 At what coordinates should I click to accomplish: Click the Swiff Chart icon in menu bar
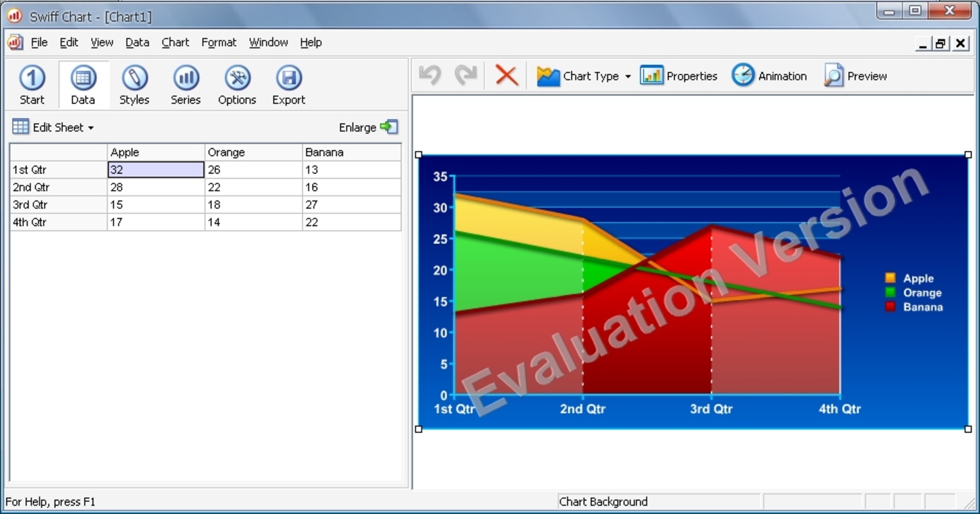click(x=15, y=42)
